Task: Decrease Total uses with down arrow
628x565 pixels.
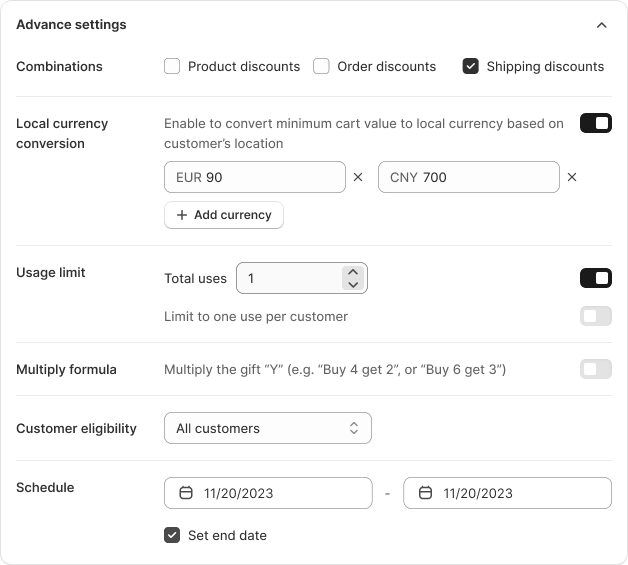Action: (352, 285)
